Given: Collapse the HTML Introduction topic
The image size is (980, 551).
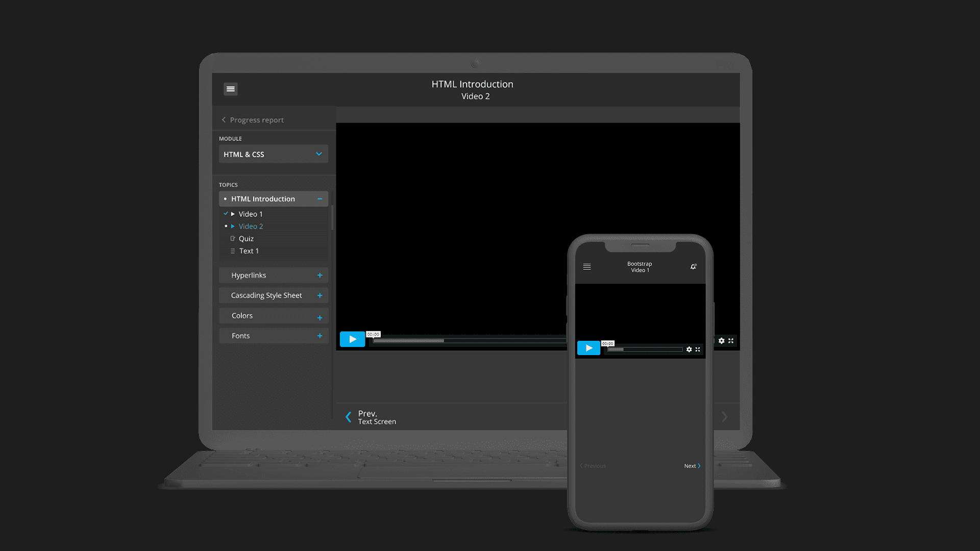Looking at the screenshot, I should pyautogui.click(x=320, y=199).
